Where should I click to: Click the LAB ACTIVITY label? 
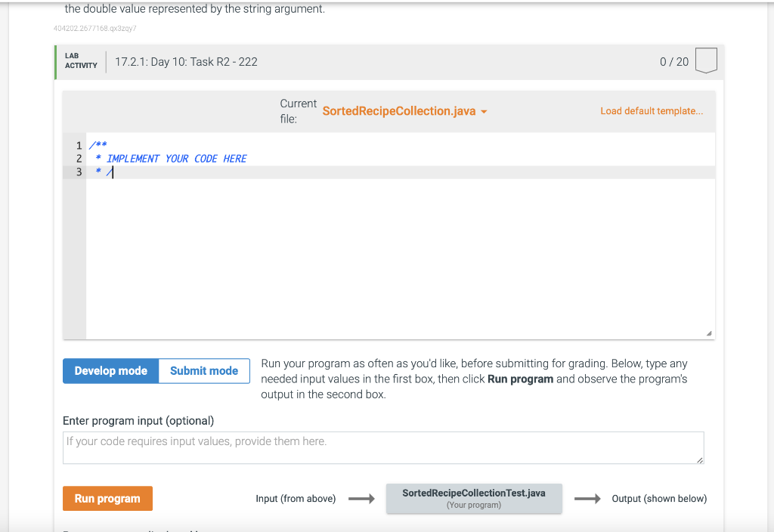tap(81, 60)
